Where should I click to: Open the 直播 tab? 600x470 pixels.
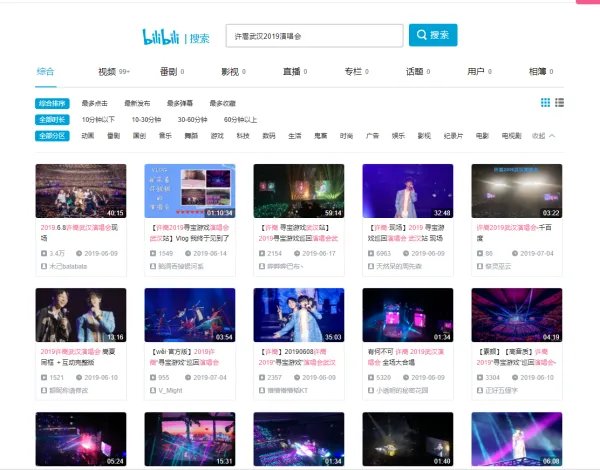tap(295, 72)
